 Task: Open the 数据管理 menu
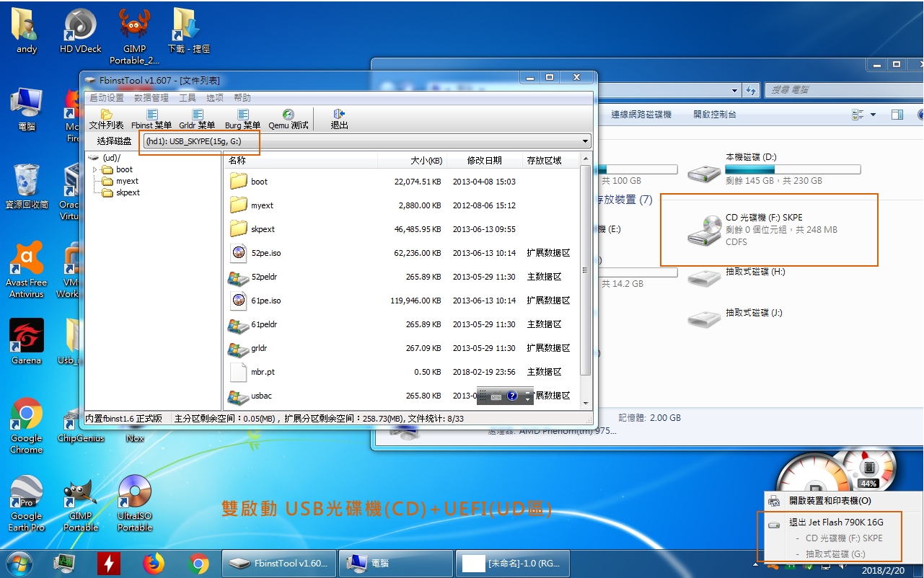pos(151,97)
